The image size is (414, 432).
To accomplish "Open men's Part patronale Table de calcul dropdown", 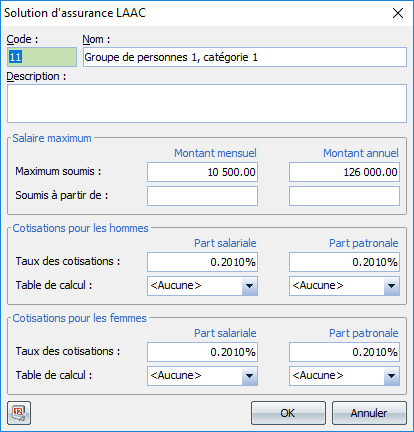I will point(344,286).
